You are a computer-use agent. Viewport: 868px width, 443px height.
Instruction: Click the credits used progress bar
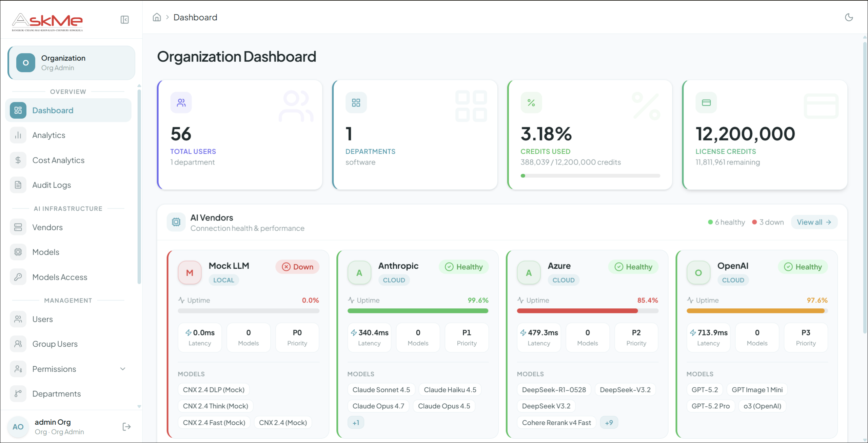coord(590,176)
